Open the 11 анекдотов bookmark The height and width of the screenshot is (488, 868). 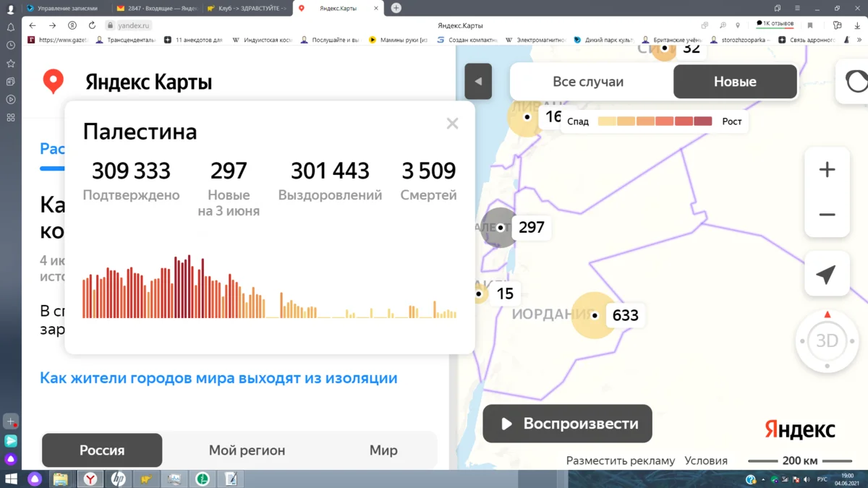(193, 40)
